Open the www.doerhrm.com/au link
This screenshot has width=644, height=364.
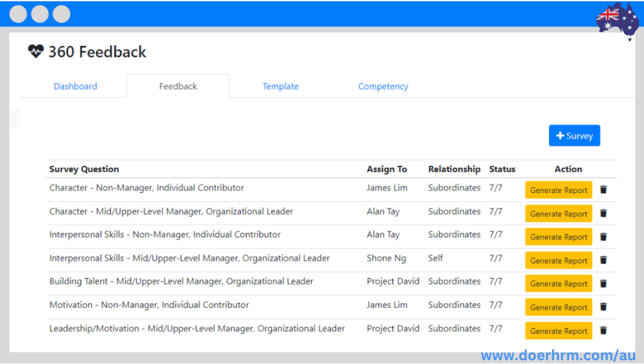click(x=558, y=355)
